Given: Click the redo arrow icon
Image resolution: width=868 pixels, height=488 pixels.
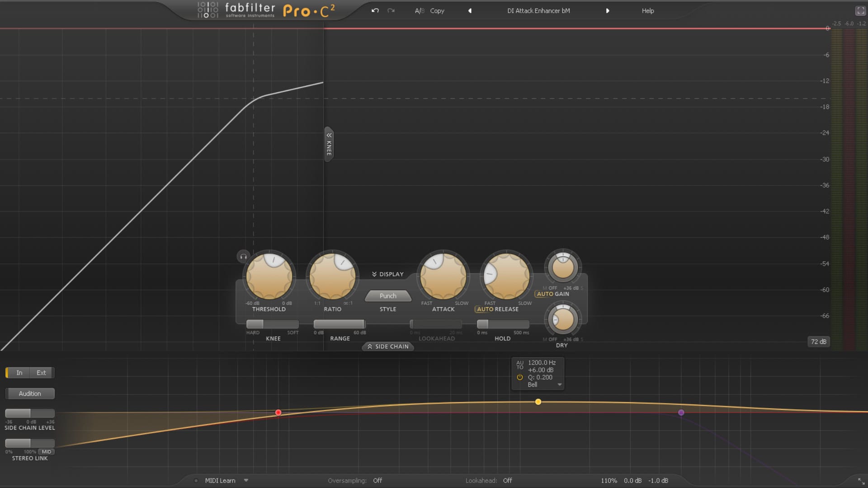Looking at the screenshot, I should (391, 10).
